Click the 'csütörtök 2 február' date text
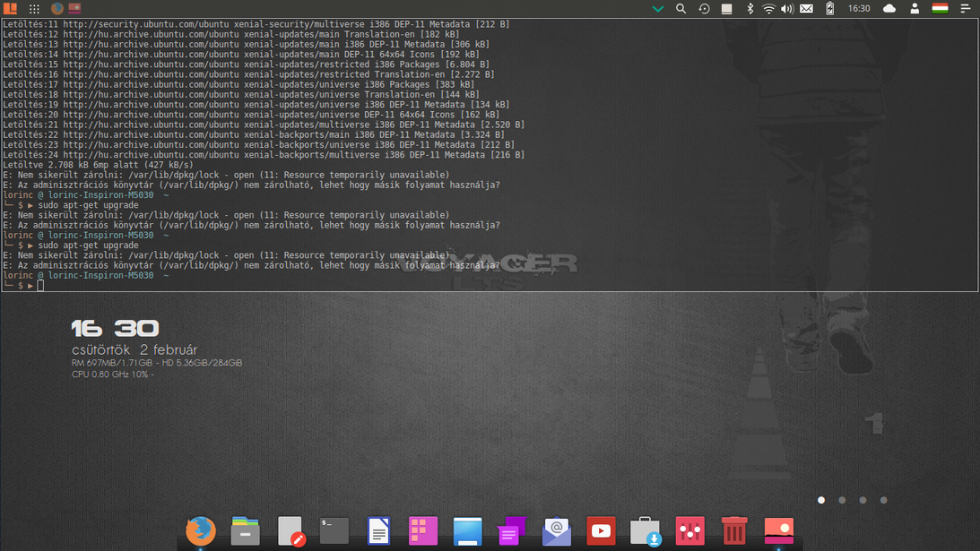Screen dimensions: 980x551 click(x=134, y=349)
